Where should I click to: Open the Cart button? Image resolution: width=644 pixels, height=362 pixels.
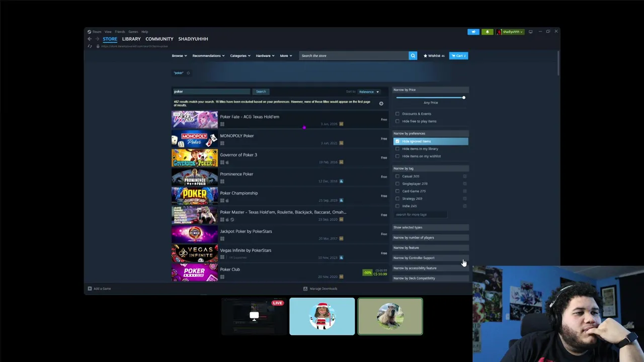[458, 56]
